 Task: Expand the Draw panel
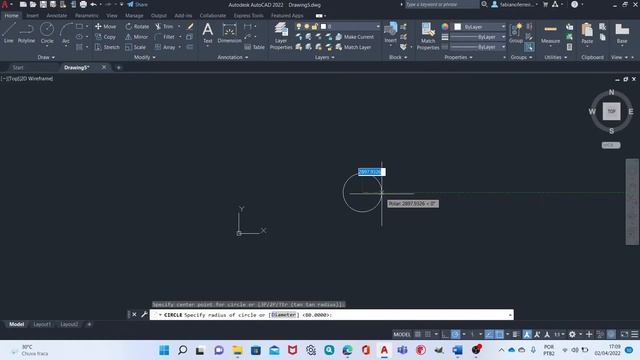[x=46, y=58]
